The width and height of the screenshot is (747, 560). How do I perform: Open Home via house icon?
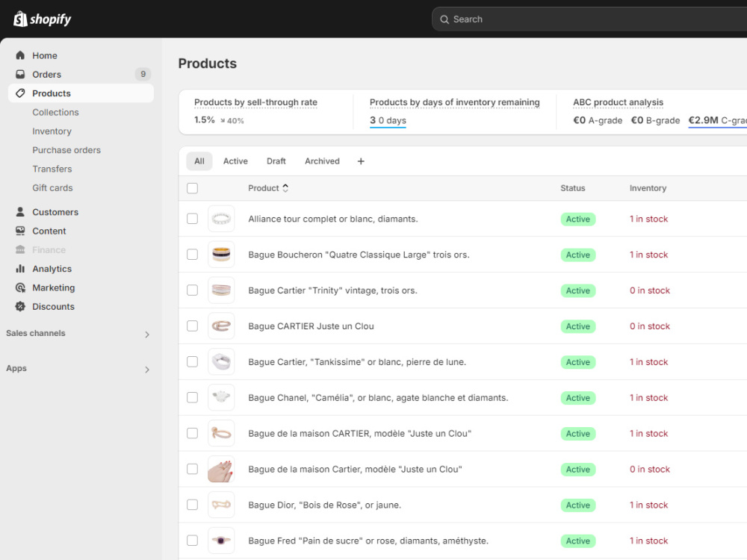pyautogui.click(x=20, y=55)
